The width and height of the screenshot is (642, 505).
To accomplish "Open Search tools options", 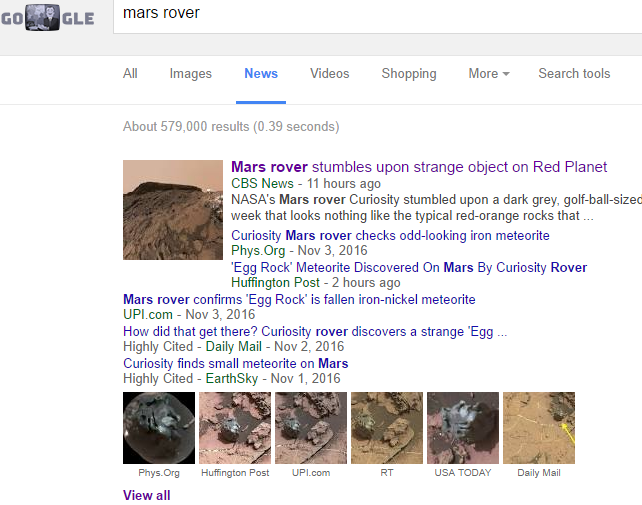I will 573,74.
